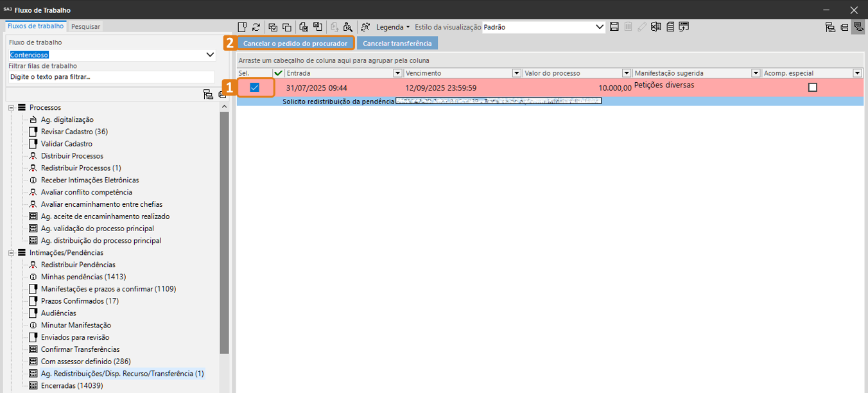Click the refresh icon in the toolbar

coord(256,27)
